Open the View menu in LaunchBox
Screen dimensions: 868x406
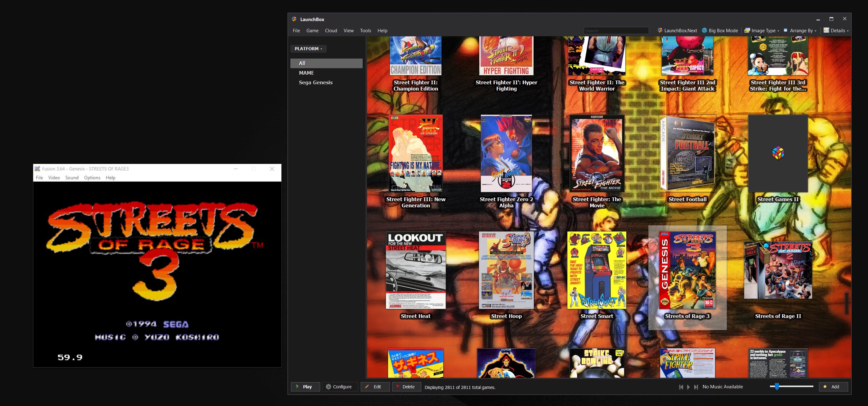pos(348,30)
